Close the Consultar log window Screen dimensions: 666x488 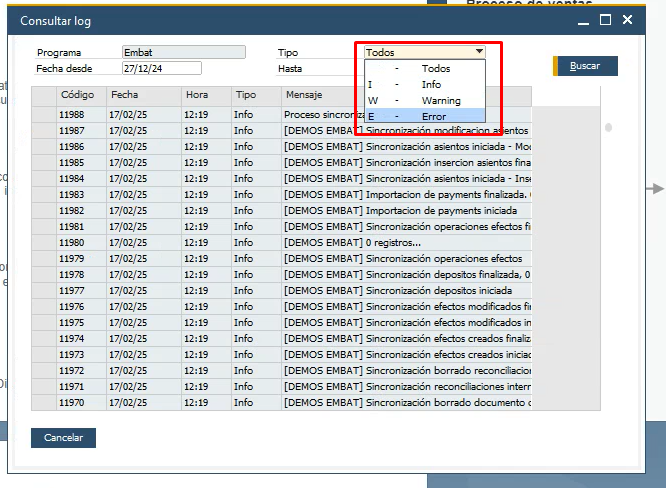[x=627, y=20]
